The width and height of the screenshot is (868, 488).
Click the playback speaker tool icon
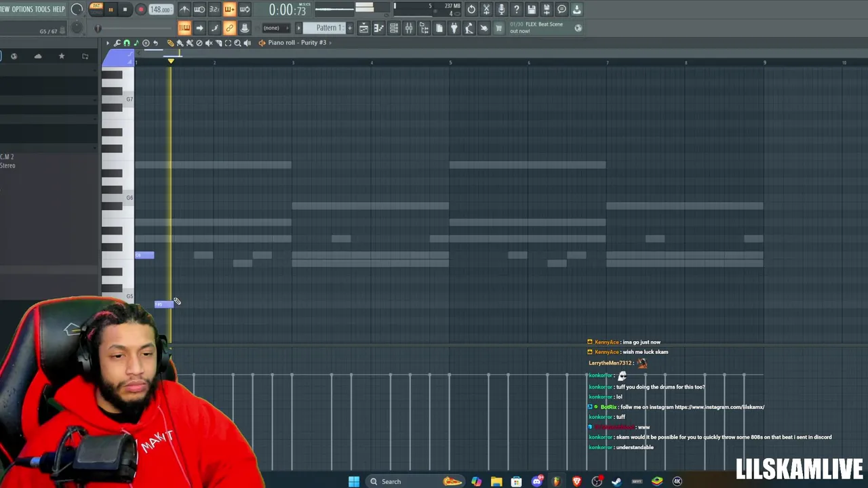pyautogui.click(x=247, y=43)
